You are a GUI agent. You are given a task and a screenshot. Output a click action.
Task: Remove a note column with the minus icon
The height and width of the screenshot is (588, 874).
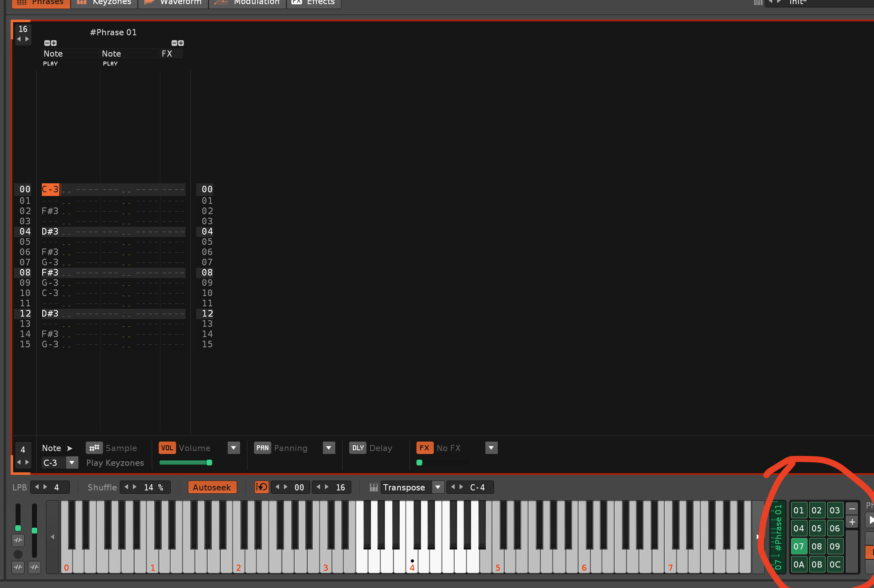tap(47, 43)
